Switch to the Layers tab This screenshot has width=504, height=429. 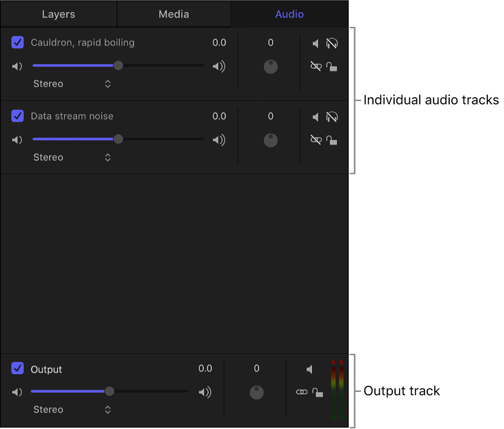[x=58, y=14]
